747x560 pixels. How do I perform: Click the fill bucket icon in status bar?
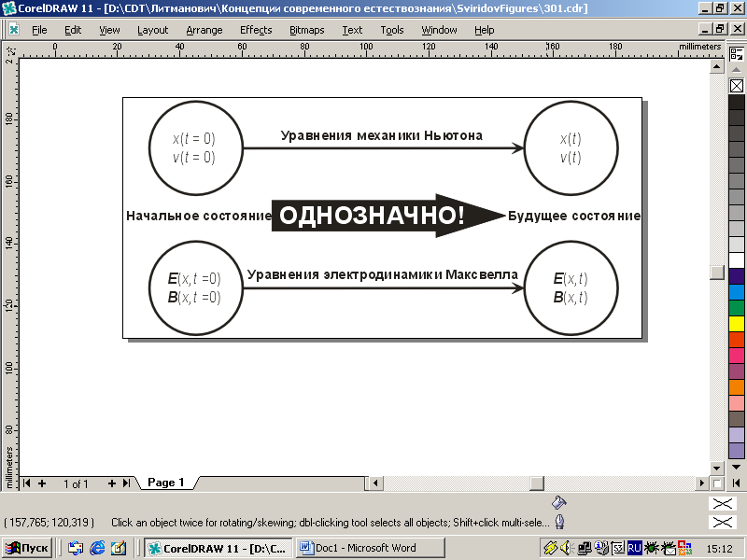(x=559, y=502)
